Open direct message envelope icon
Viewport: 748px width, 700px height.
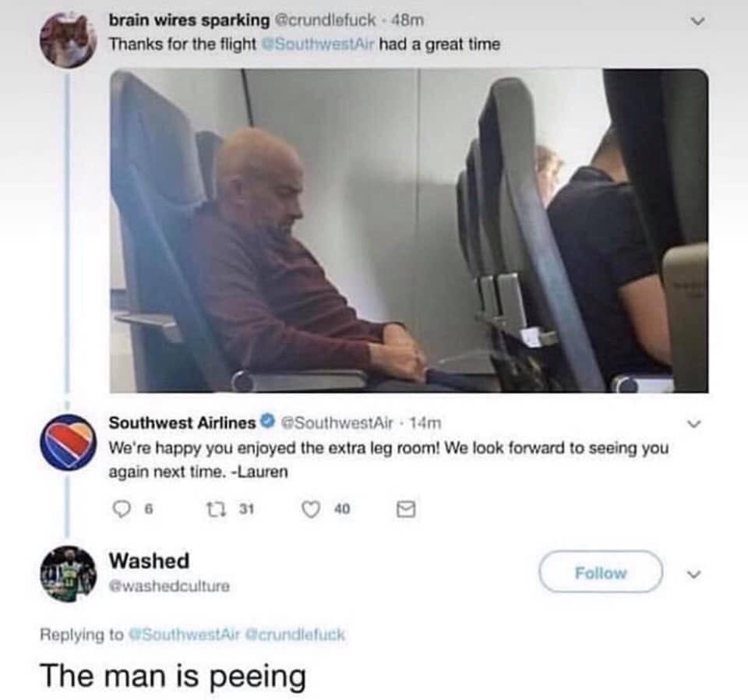coord(406,509)
